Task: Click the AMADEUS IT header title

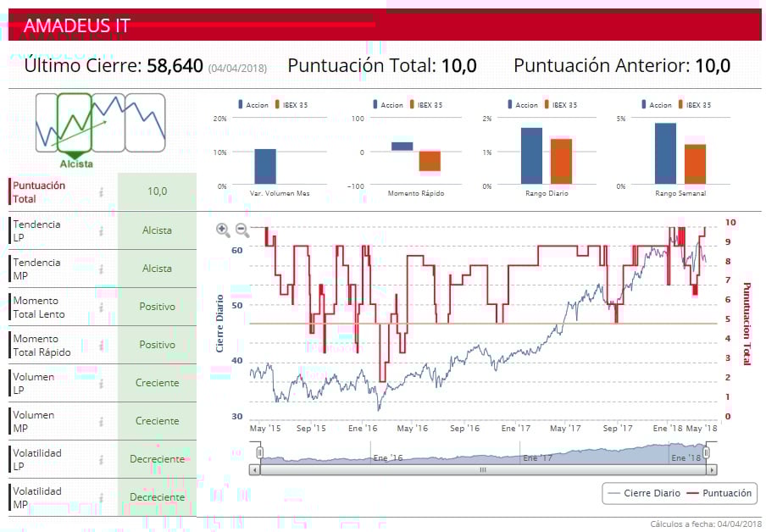Action: 77,25
